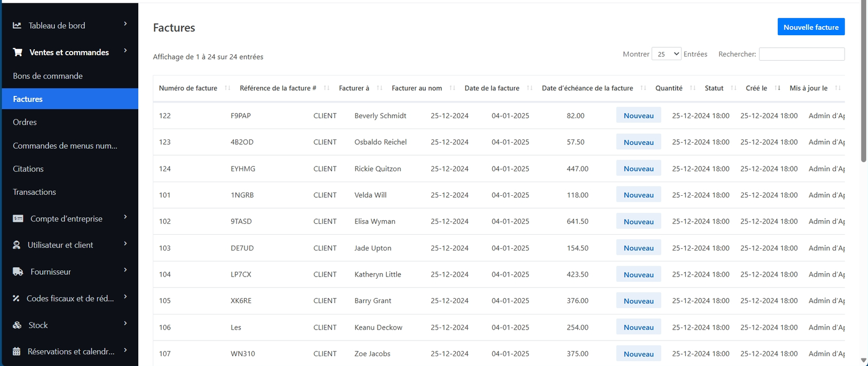
Task: Expand the Fournisseur submenu chevron
Action: click(x=125, y=270)
